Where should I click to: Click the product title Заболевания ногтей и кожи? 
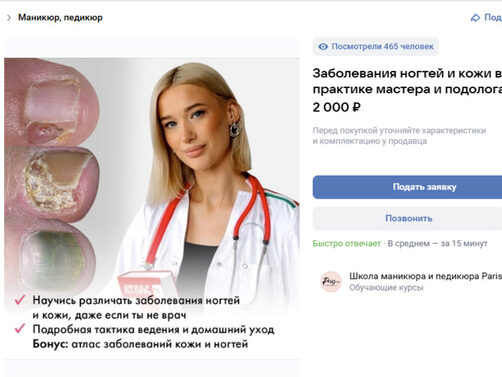pyautogui.click(x=407, y=81)
